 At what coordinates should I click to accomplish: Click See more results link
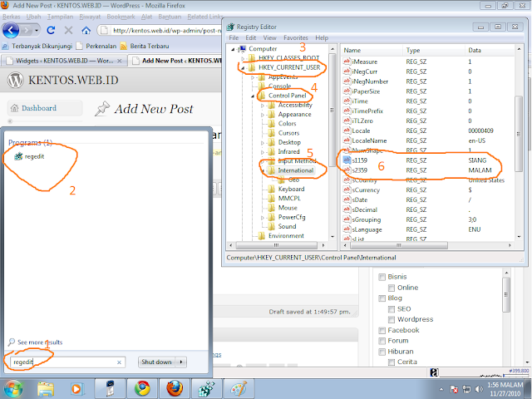(x=40, y=342)
